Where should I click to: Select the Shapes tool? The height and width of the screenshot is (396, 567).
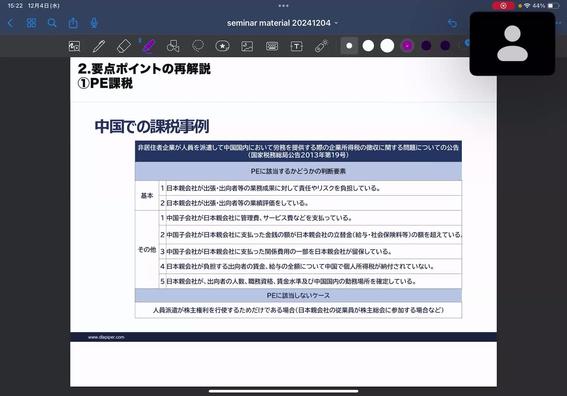[173, 46]
